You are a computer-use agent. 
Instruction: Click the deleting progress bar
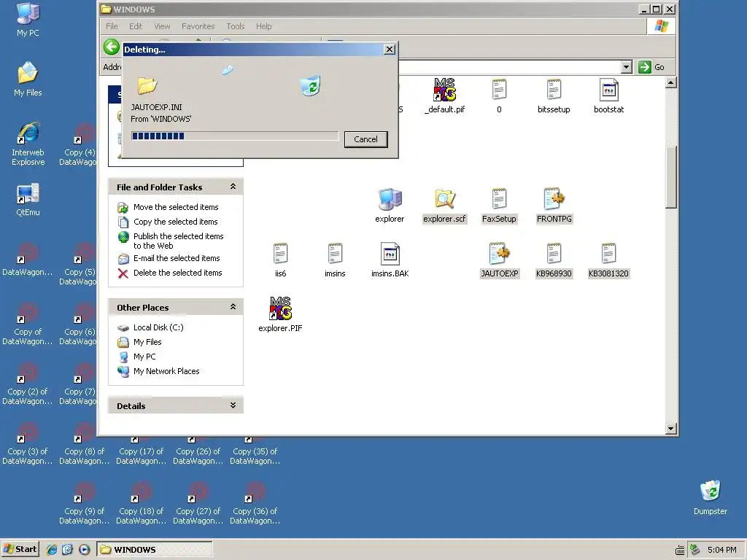pos(235,136)
